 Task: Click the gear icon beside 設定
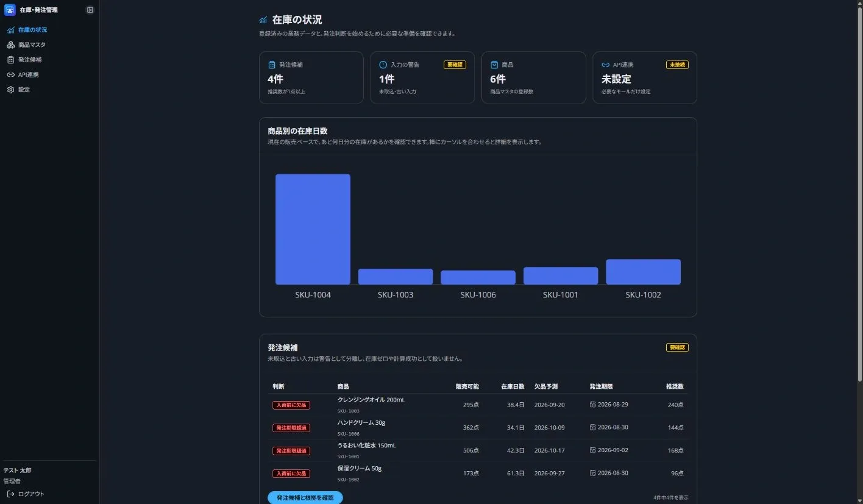pos(10,90)
